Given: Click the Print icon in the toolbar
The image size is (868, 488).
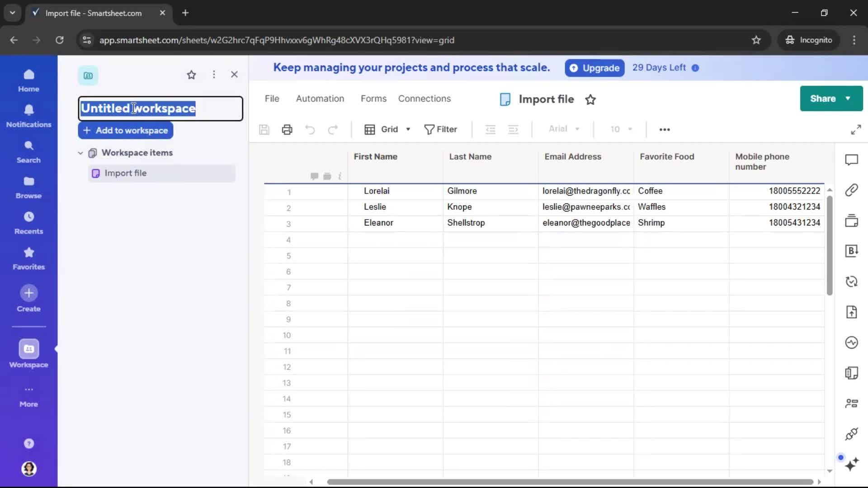Looking at the screenshot, I should pos(287,129).
